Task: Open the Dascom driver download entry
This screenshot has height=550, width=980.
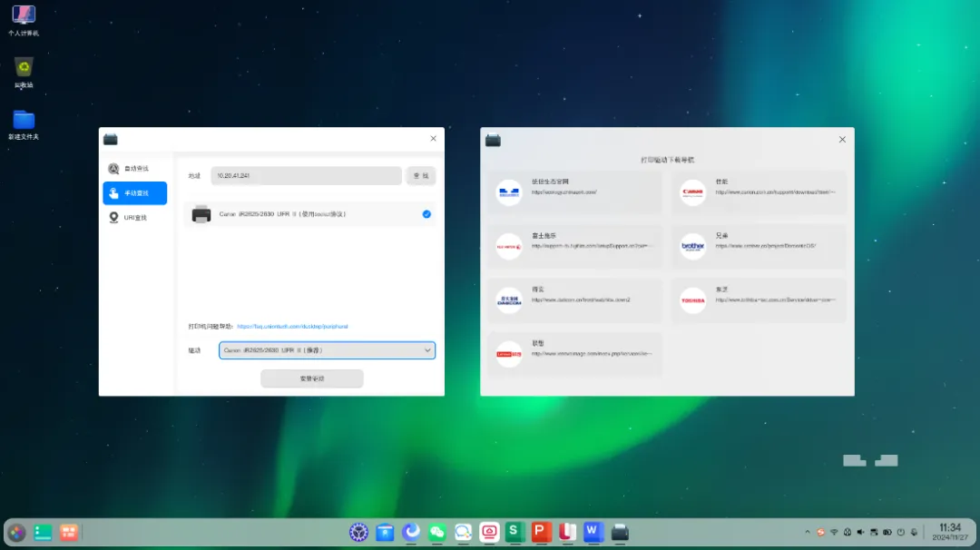Action: (x=574, y=300)
